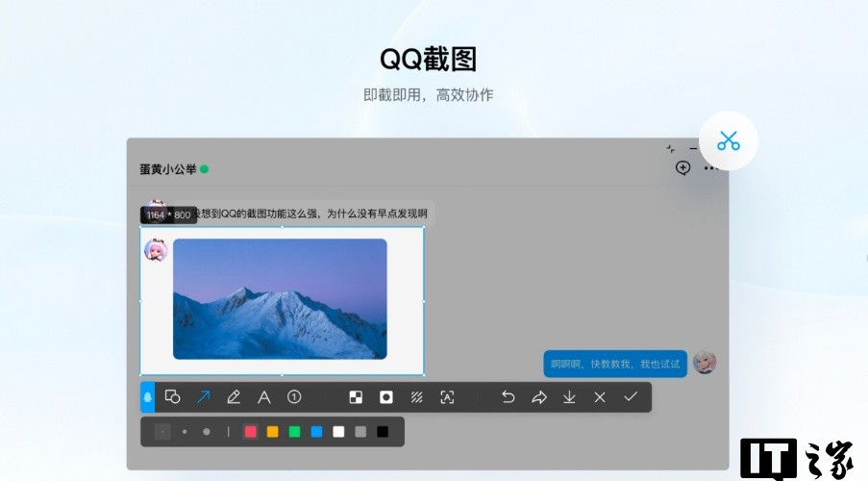Image resolution: width=868 pixels, height=481 pixels.
Task: Pick the blue color swatch
Action: coord(316,432)
